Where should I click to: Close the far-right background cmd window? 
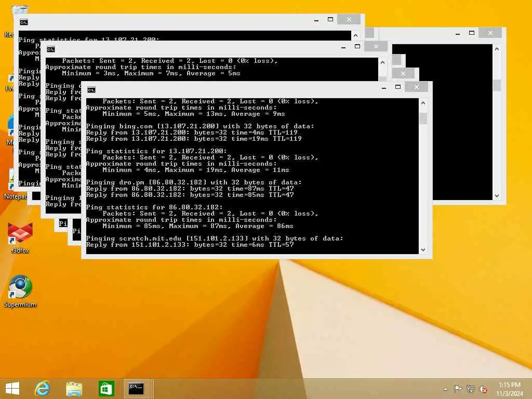pos(490,33)
